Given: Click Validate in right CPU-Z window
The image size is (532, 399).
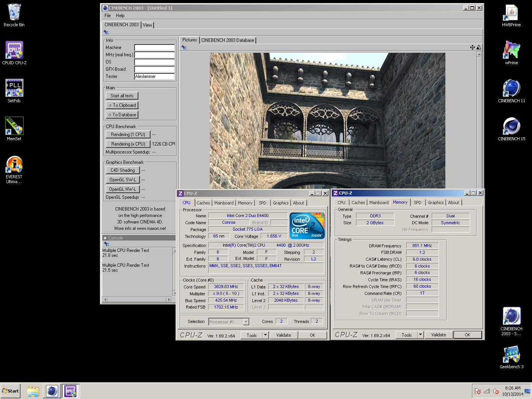Looking at the screenshot, I should [x=439, y=335].
